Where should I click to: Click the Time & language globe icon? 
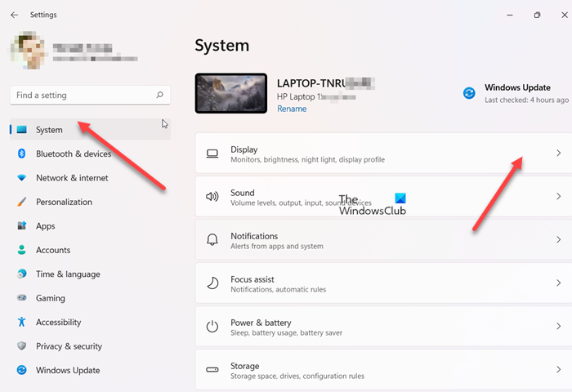coord(22,274)
